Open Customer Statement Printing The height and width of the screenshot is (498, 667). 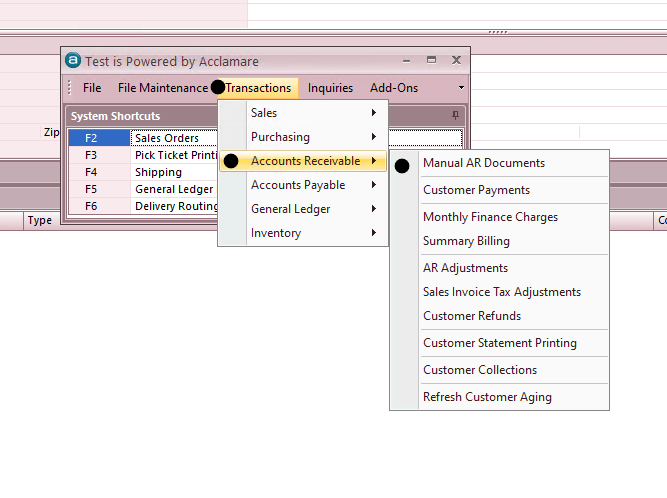[500, 343]
